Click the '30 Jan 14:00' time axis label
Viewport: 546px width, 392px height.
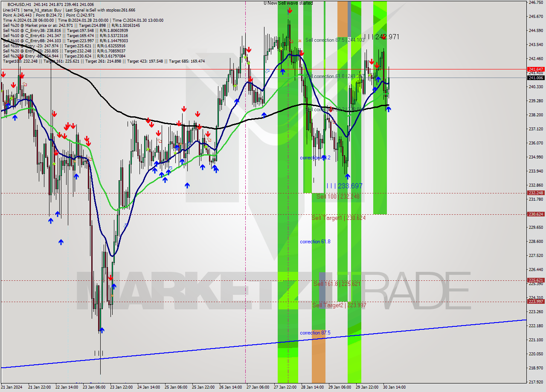click(x=394, y=387)
